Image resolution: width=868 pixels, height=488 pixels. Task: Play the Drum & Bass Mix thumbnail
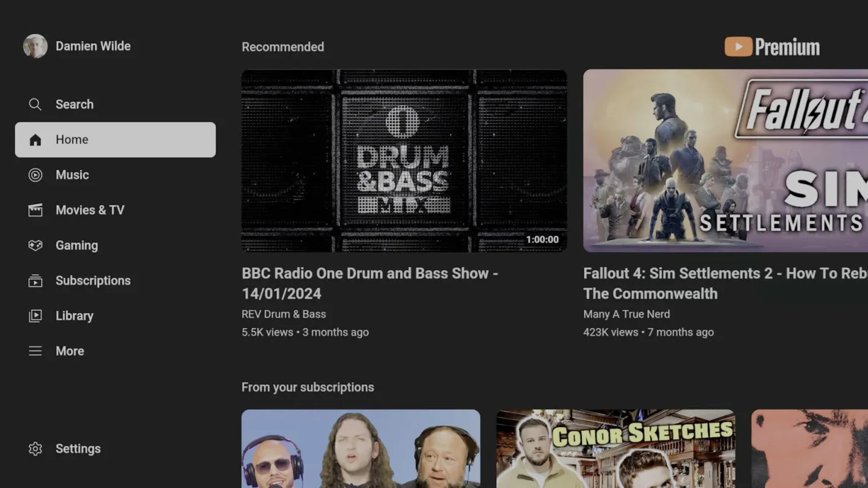point(403,161)
